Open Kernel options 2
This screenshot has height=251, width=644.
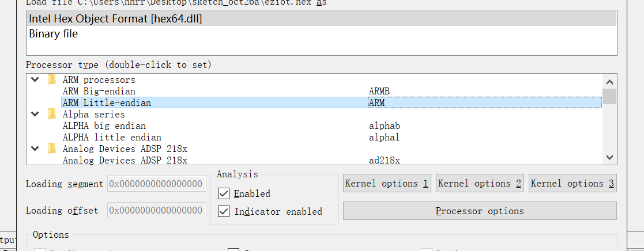[480, 184]
